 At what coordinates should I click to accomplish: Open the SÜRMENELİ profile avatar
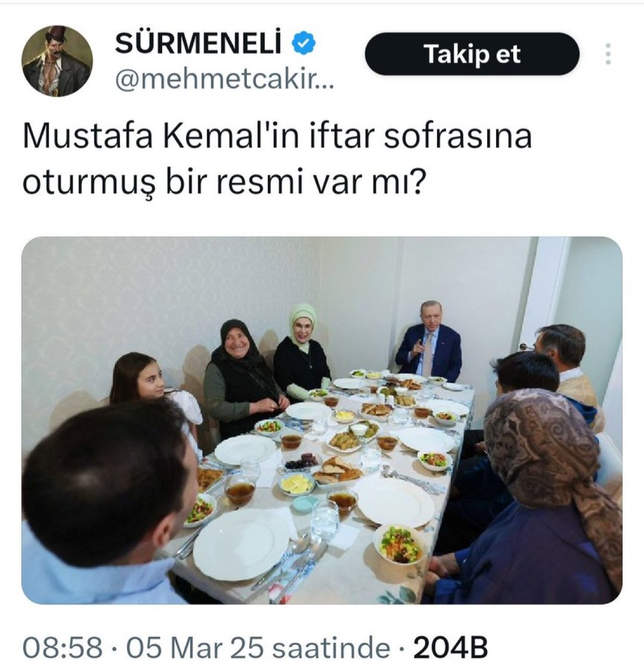57,61
